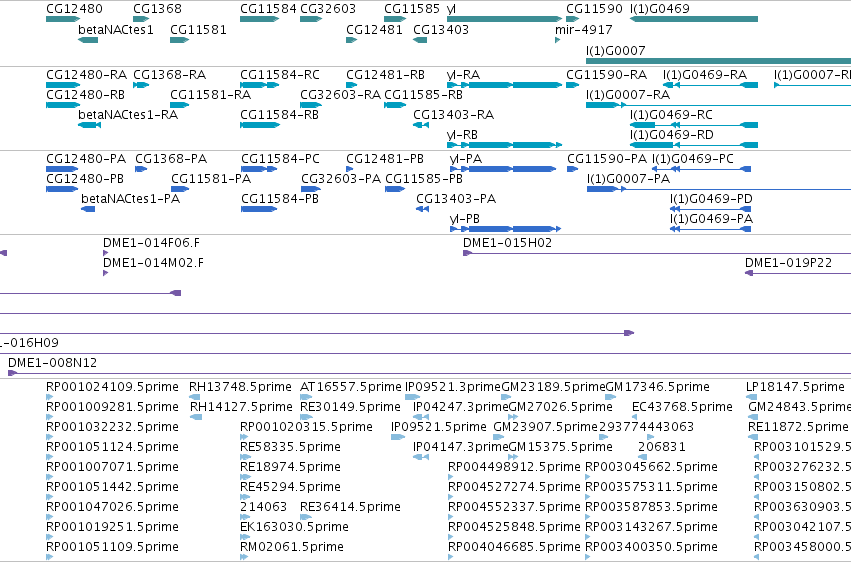The height and width of the screenshot is (562, 851).
Task: Select EST RE58335.5prime
Action: (x=245, y=457)
